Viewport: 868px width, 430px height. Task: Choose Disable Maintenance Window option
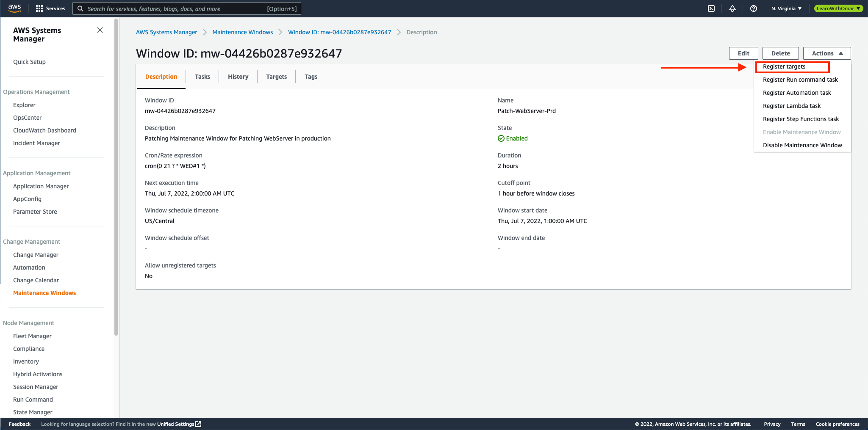[802, 145]
